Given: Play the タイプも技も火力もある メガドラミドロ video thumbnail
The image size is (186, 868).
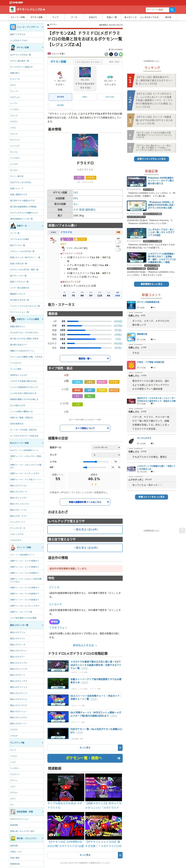Looking at the screenshot, I should click(x=66, y=787).
